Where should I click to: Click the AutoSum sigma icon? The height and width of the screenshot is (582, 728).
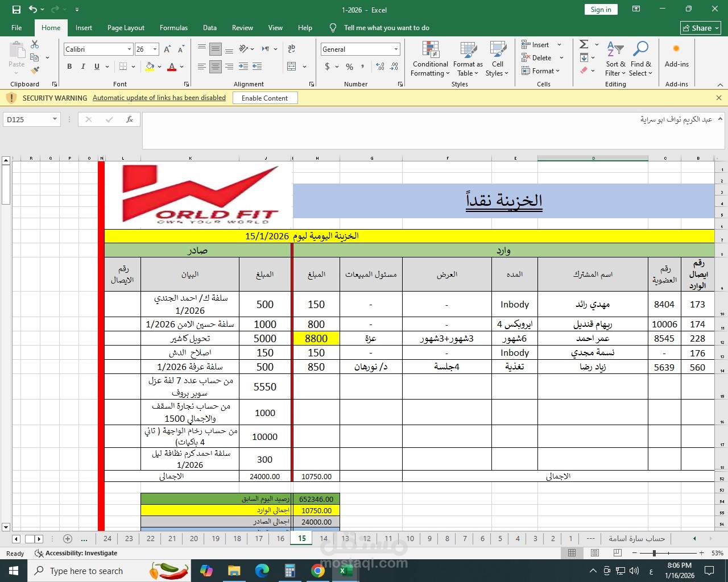584,44
